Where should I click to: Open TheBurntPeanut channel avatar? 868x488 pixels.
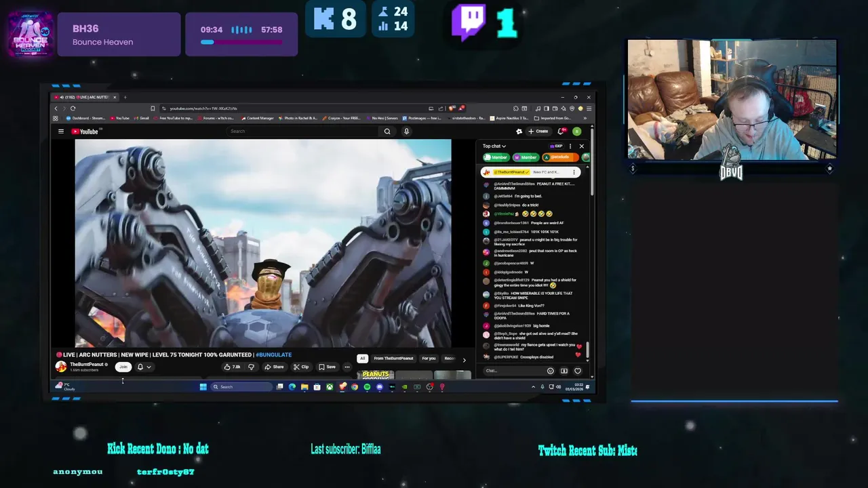pyautogui.click(x=61, y=367)
